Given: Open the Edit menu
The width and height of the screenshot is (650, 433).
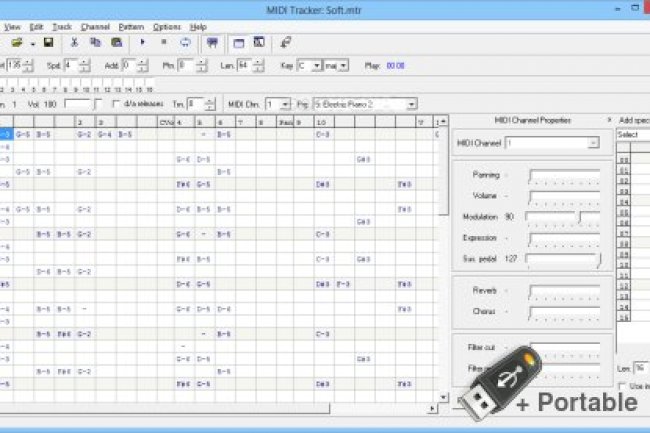Looking at the screenshot, I should coord(36,27).
